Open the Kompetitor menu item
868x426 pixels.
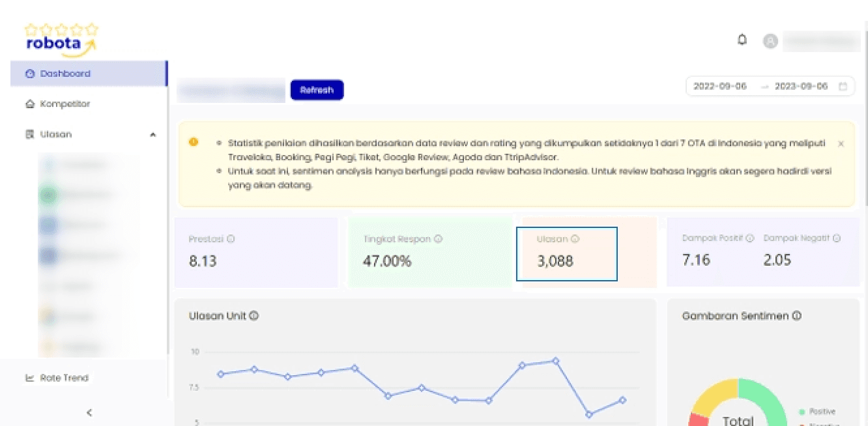pos(89,104)
